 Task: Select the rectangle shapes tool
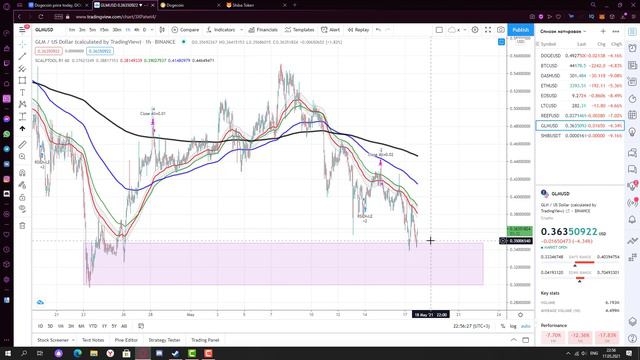[x=22, y=80]
